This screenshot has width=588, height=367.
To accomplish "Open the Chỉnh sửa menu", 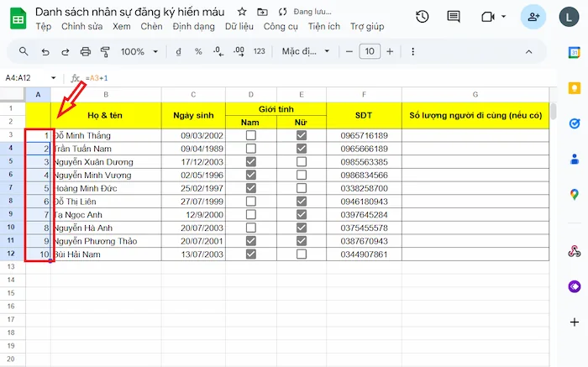I will coord(81,27).
